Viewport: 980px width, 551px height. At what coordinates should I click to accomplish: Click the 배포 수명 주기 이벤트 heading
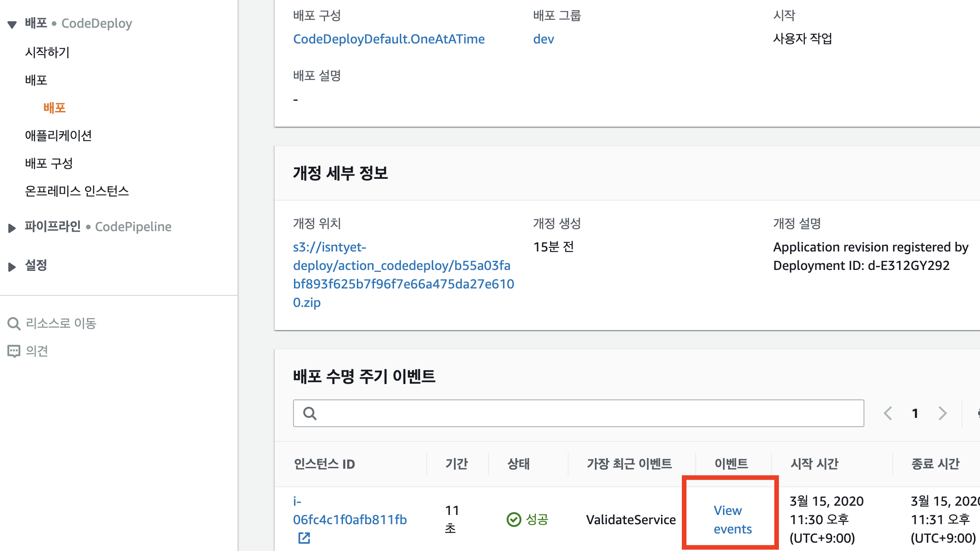pos(364,376)
